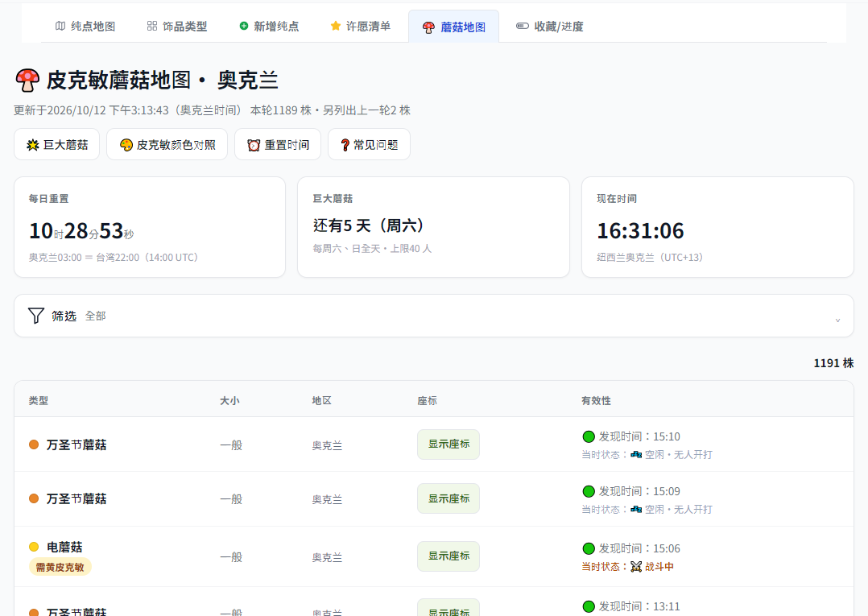
Task: Click the 巨大蘑菇 还有5天 card
Action: tap(433, 227)
